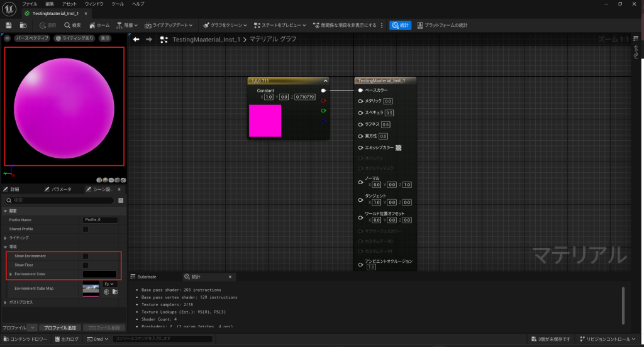Viewport: 644px width, 347px height.
Task: Click the ホーム (Home) toolbar button
Action: click(x=99, y=25)
